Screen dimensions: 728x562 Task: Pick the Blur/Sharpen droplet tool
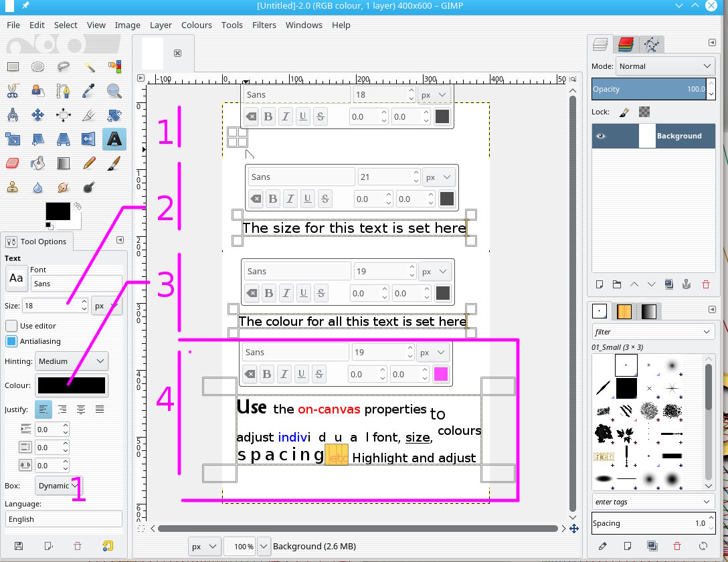click(37, 187)
